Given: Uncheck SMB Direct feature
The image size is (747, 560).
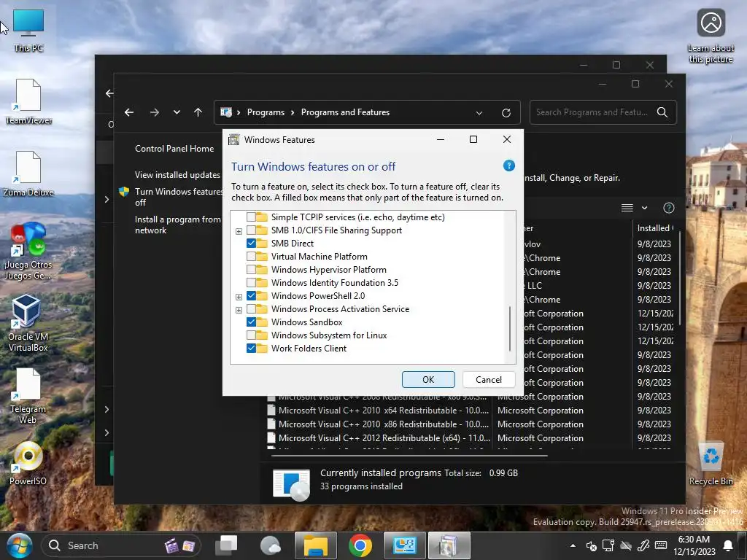Looking at the screenshot, I should pyautogui.click(x=251, y=244).
